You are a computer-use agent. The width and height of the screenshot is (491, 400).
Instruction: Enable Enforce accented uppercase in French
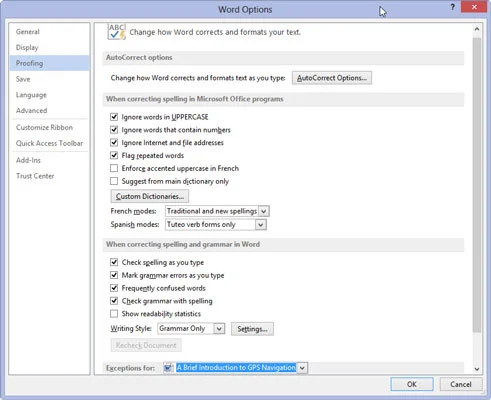(114, 168)
